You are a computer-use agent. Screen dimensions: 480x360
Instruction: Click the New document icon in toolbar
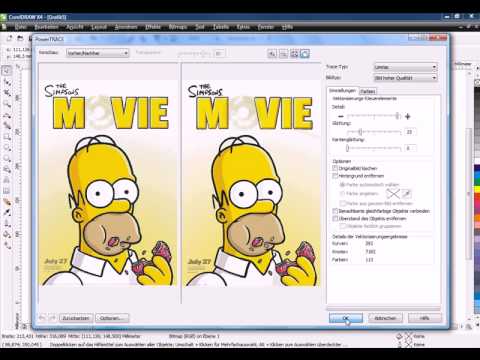point(9,39)
